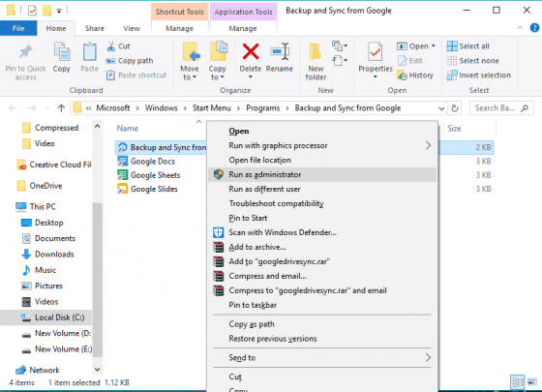This screenshot has height=392, width=542.
Task: Open the Easy access dropdown in New group
Action: pos(340,61)
